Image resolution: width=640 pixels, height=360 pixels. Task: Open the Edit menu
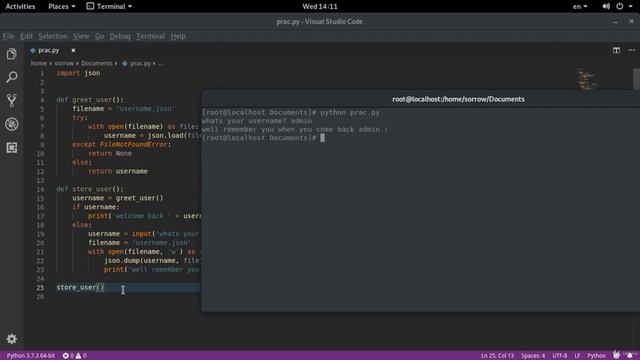[x=27, y=36]
